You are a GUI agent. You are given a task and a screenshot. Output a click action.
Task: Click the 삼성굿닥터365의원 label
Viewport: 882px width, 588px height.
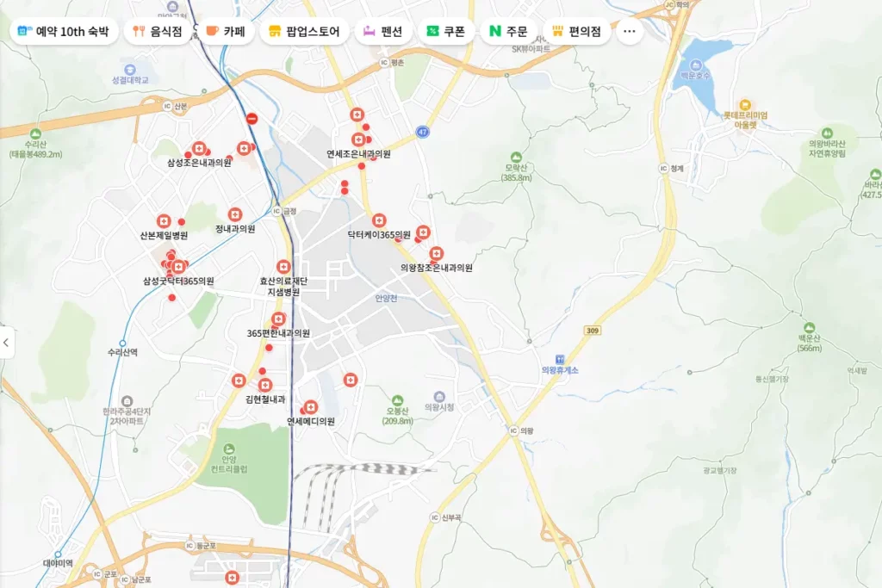pos(178,280)
